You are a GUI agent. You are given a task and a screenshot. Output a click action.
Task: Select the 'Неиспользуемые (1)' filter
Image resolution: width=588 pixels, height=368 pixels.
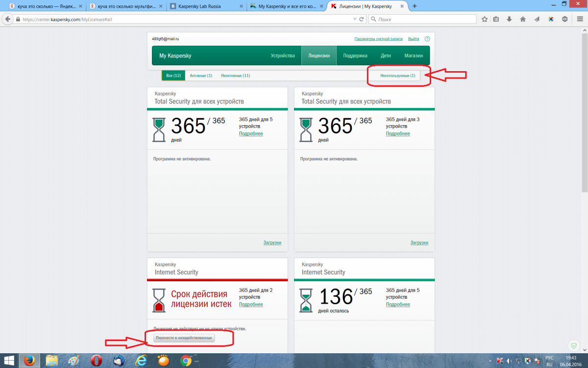tap(398, 76)
